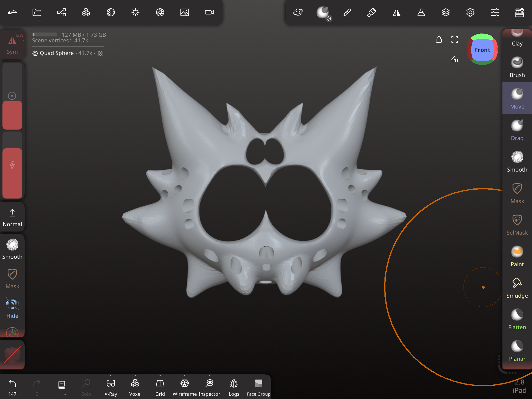Open the Face Group menu
The height and width of the screenshot is (399, 532).
click(259, 387)
